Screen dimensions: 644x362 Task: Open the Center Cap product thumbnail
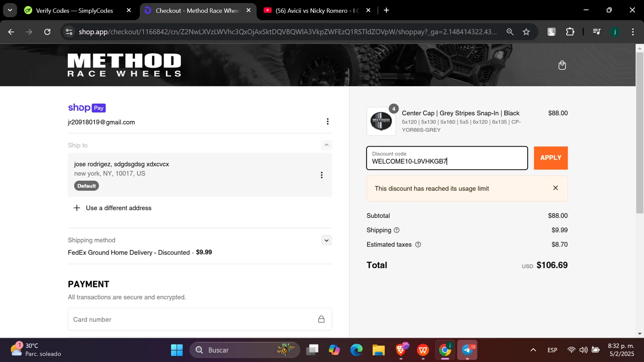[x=381, y=121]
